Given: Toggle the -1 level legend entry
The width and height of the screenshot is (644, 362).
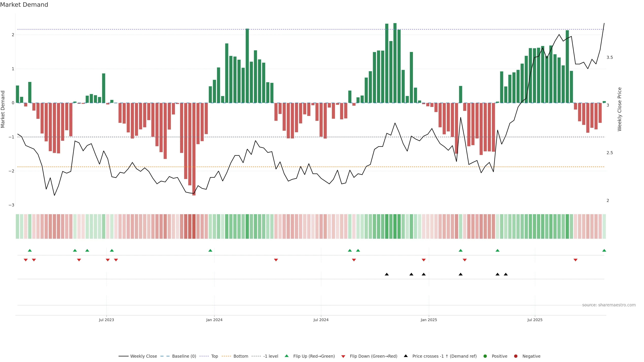Looking at the screenshot, I should (271, 356).
